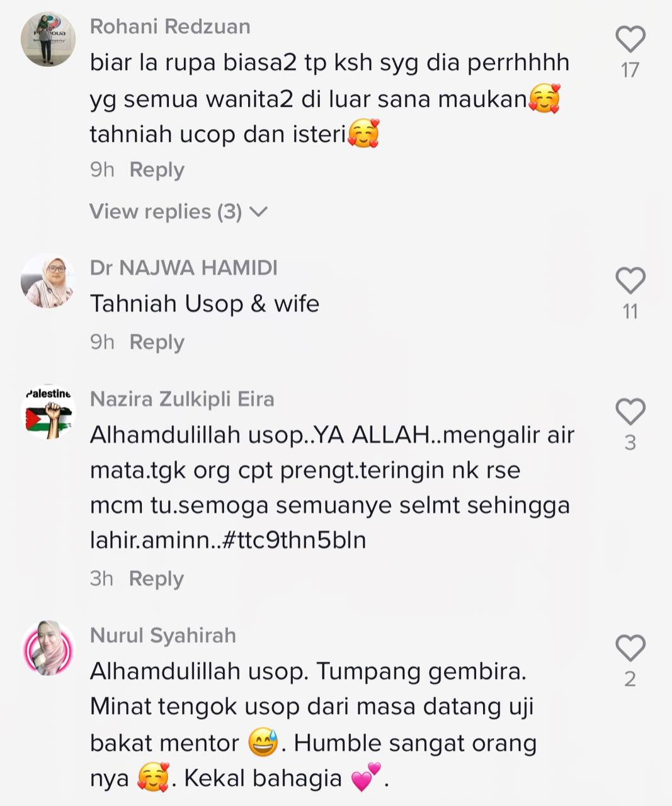The height and width of the screenshot is (806, 672).
Task: Open Rohani Redzuan's profile picture
Action: (x=48, y=39)
